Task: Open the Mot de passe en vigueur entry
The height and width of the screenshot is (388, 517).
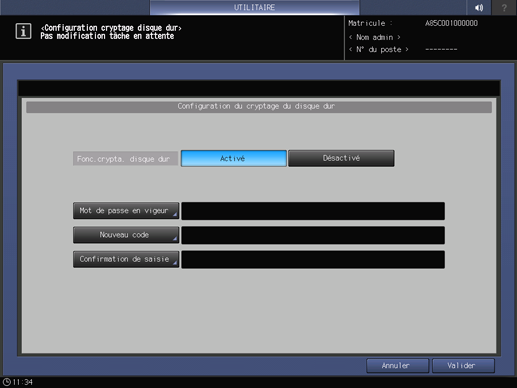Action: [x=126, y=211]
